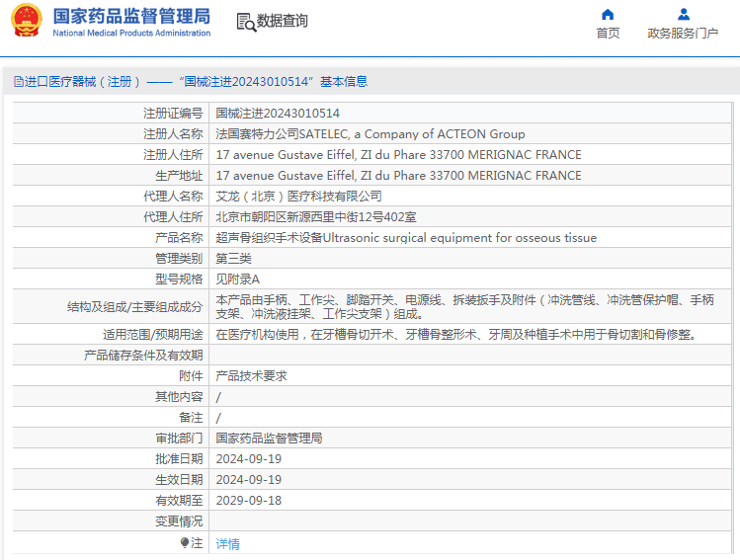Click the 首页 text link
740x560 pixels.
(x=608, y=33)
